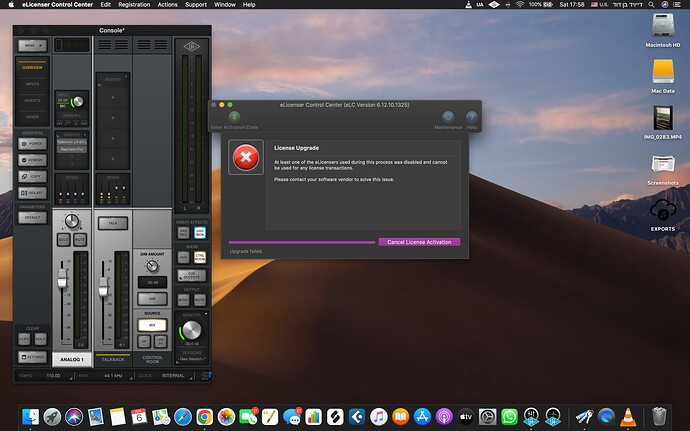This screenshot has height=431, width=690.
Task: Select the ANALOG 1 channel label
Action: [72, 360]
